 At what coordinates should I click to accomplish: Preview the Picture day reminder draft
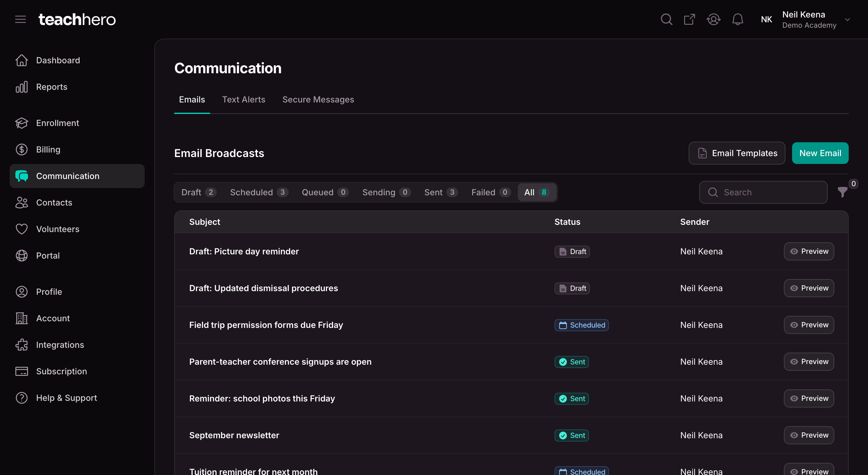point(809,251)
